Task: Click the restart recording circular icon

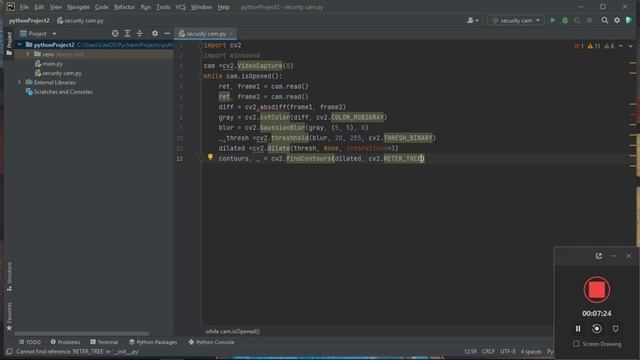Action: 597,329
